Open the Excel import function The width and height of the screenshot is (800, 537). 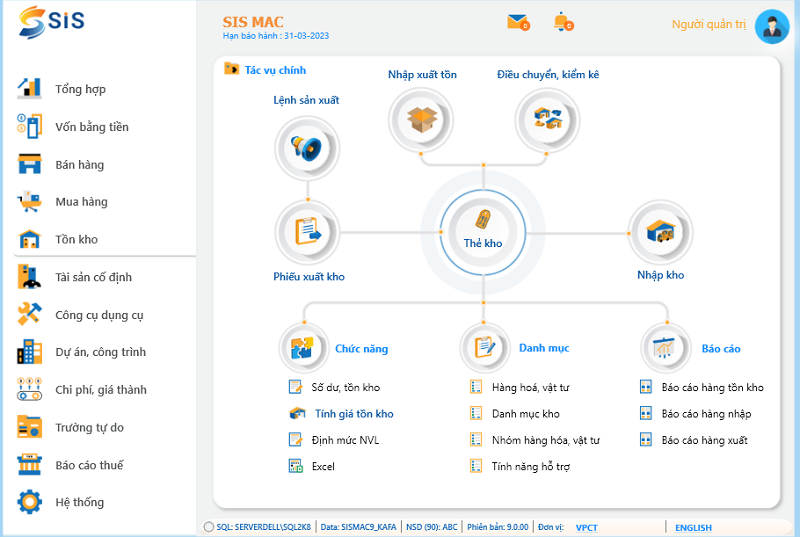(323, 466)
